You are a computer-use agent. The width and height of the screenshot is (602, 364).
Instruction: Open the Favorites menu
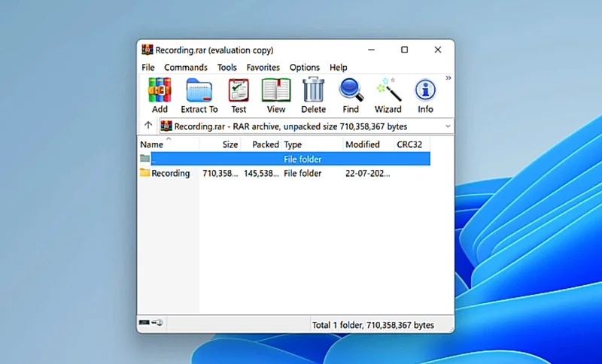click(x=263, y=68)
